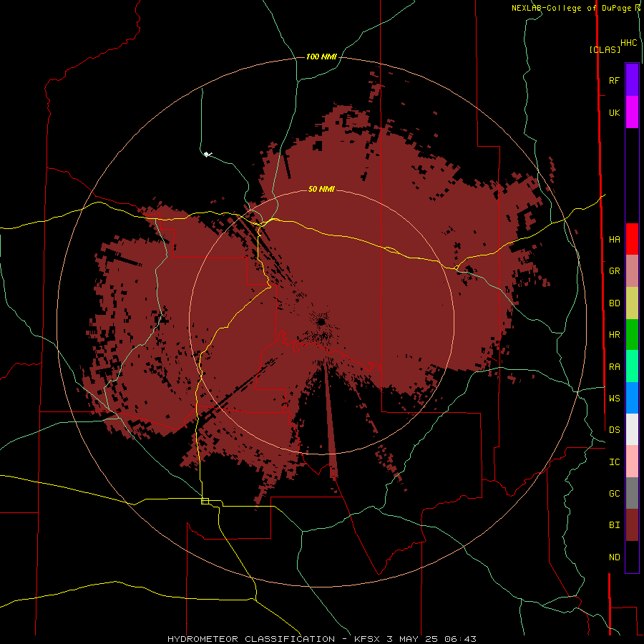Click the small white marker northwest of radar
644x644 pixels.
tap(207, 155)
